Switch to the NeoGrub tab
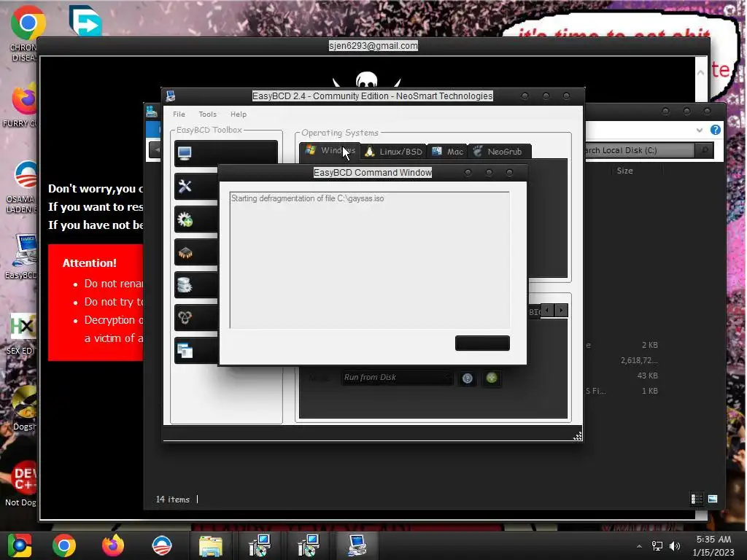The image size is (747, 560). [499, 152]
